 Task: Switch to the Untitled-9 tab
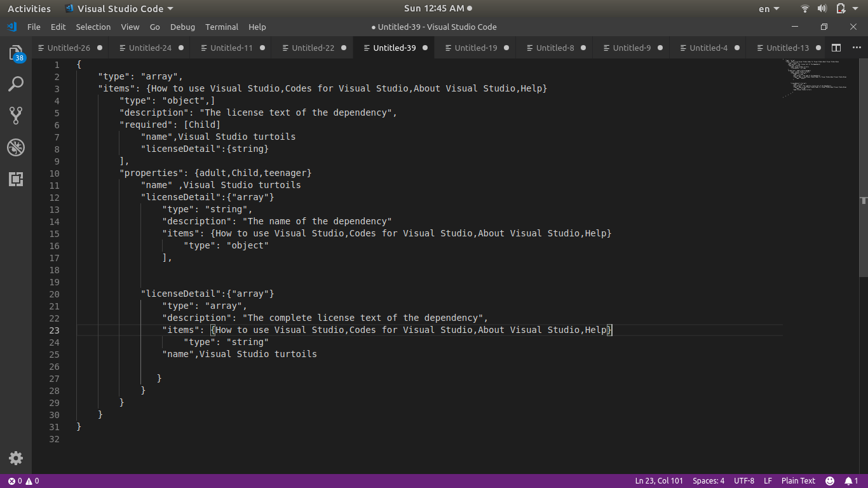pos(632,48)
